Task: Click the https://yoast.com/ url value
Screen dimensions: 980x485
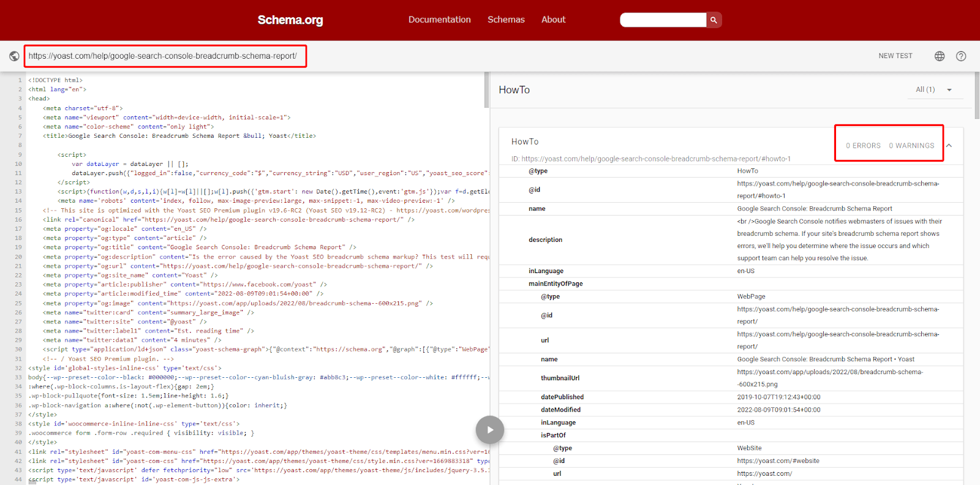Action: (764, 473)
